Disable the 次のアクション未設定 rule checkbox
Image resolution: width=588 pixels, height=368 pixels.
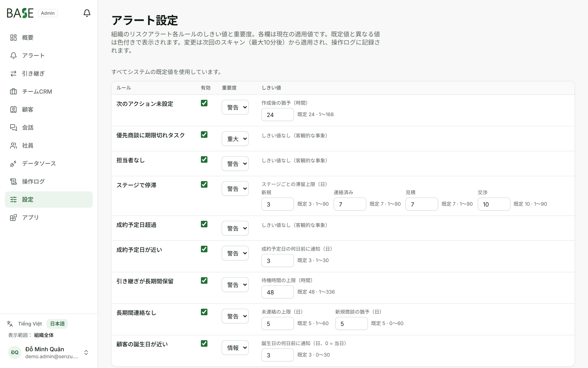(x=204, y=103)
